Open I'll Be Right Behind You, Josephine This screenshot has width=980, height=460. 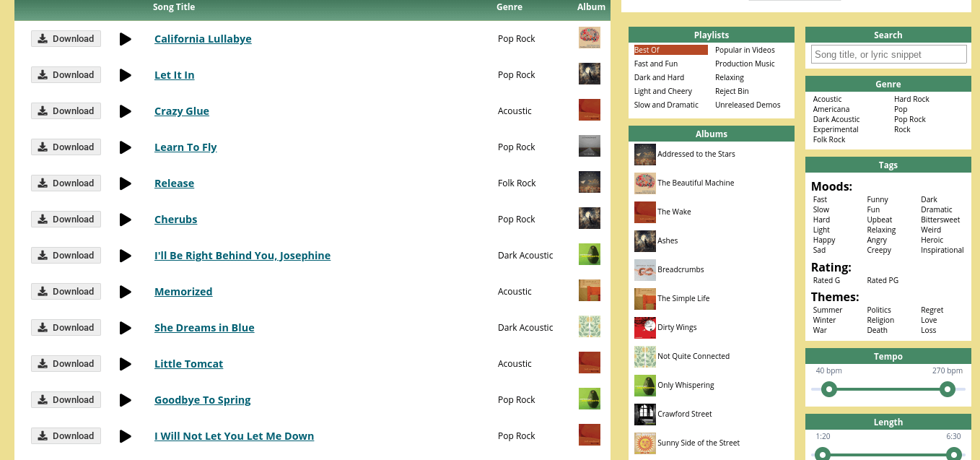pos(242,256)
